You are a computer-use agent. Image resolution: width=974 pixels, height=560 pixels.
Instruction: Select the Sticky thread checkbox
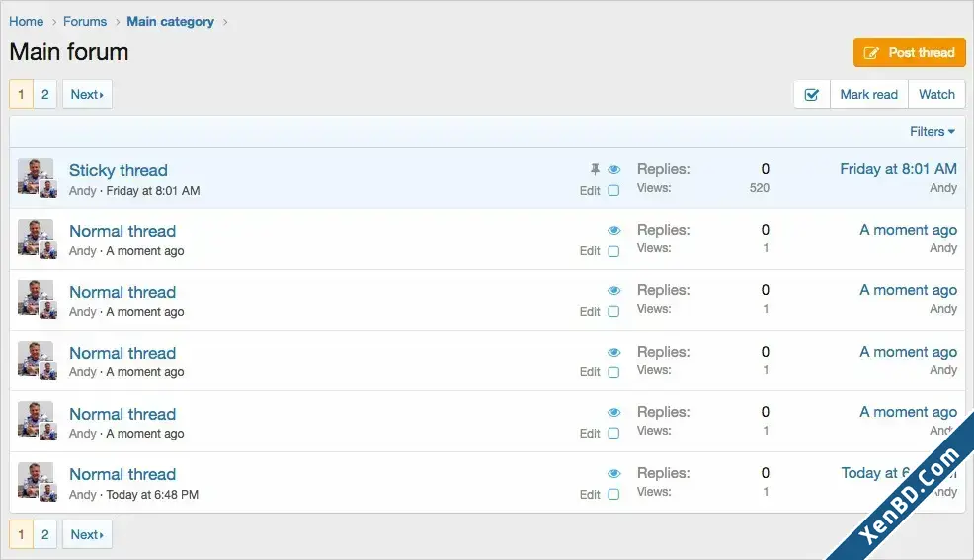click(x=613, y=190)
